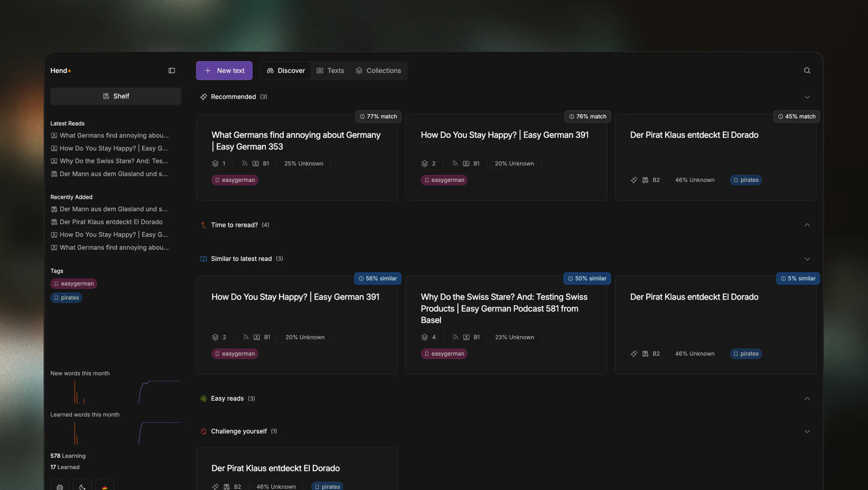Screen dimensions: 868x490
Task: Click the '578 Learning' count
Action: pos(68,456)
